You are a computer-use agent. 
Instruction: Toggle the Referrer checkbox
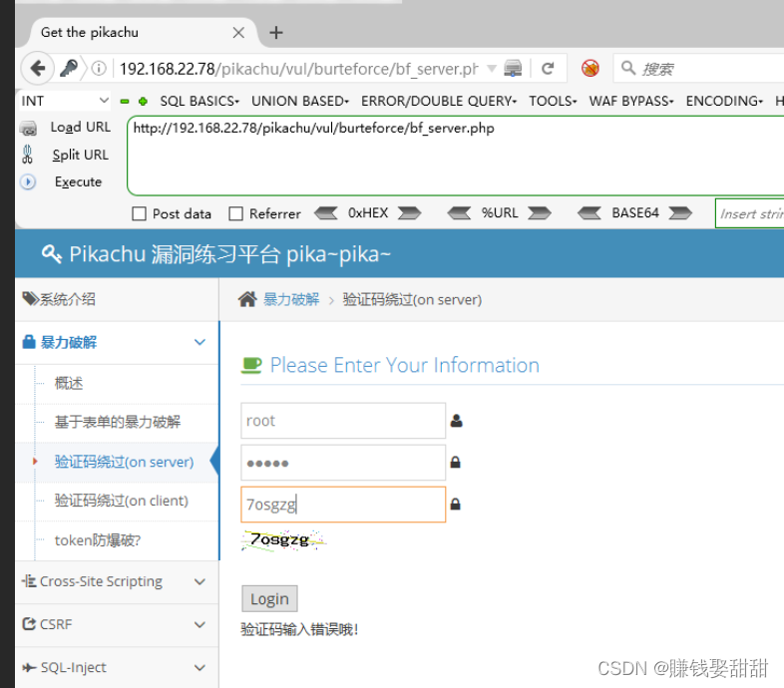pos(235,214)
